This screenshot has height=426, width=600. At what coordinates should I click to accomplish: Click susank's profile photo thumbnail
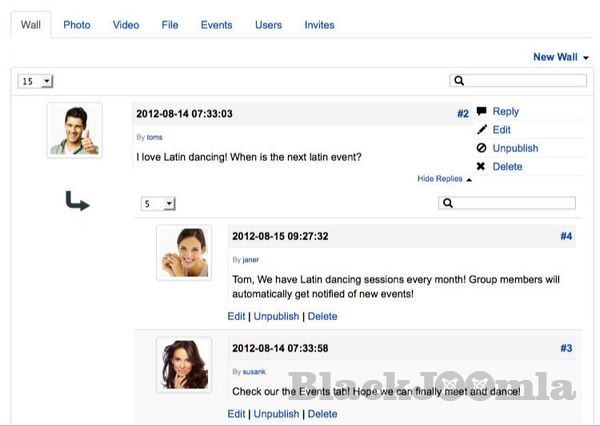click(184, 363)
